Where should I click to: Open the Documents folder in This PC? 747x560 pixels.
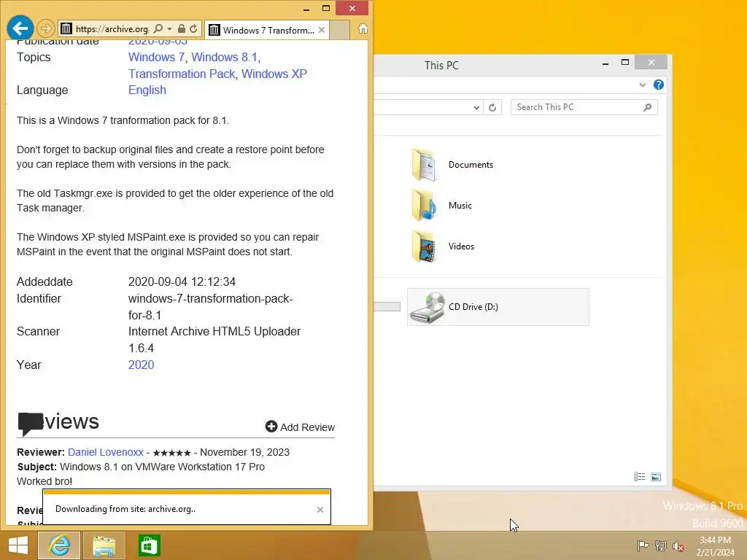[452, 165]
